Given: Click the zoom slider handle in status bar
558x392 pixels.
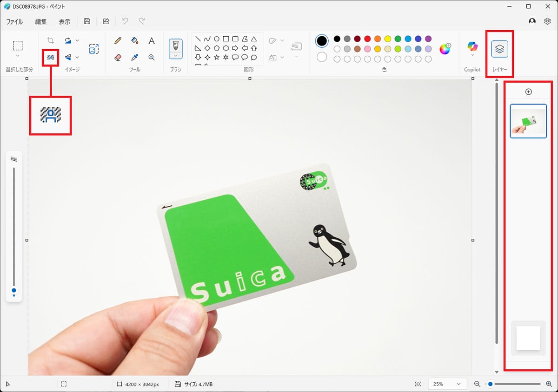Looking at the screenshot, I should tap(491, 384).
